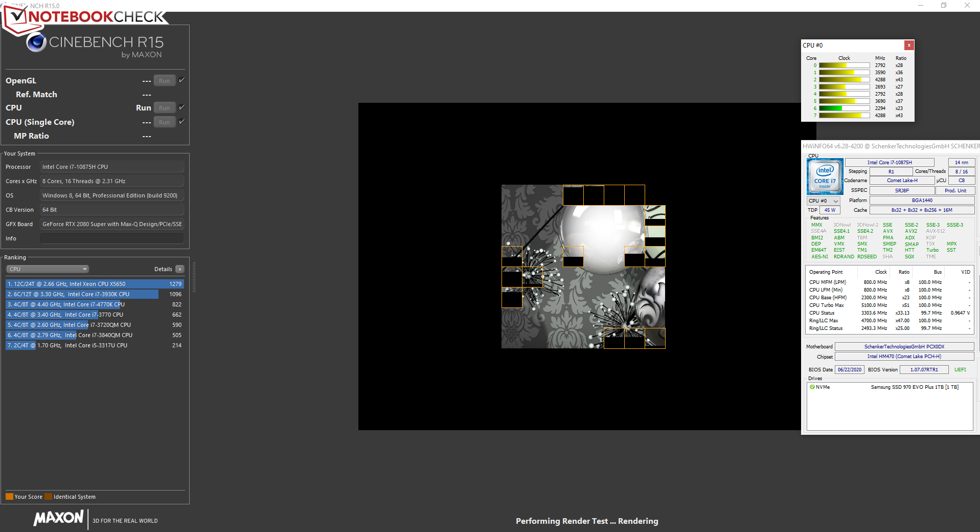This screenshot has height=532, width=980.
Task: Click the Ring/LLC Max operating point row
Action: coord(890,321)
